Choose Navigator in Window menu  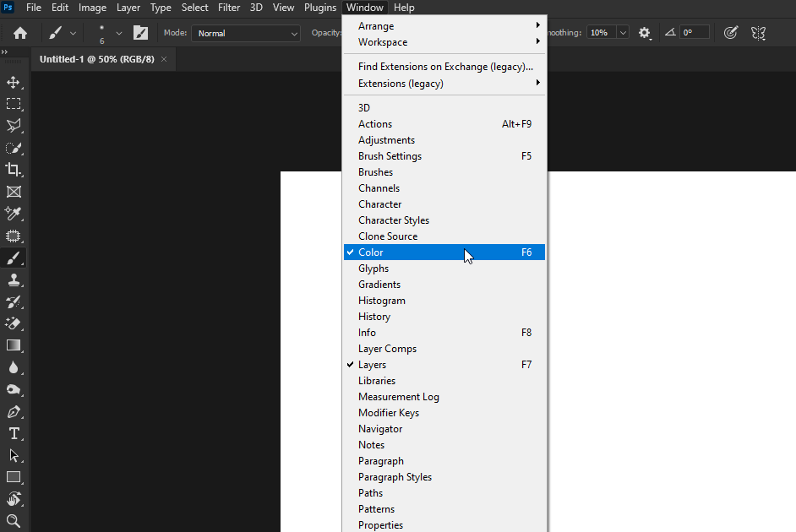[444, 428]
